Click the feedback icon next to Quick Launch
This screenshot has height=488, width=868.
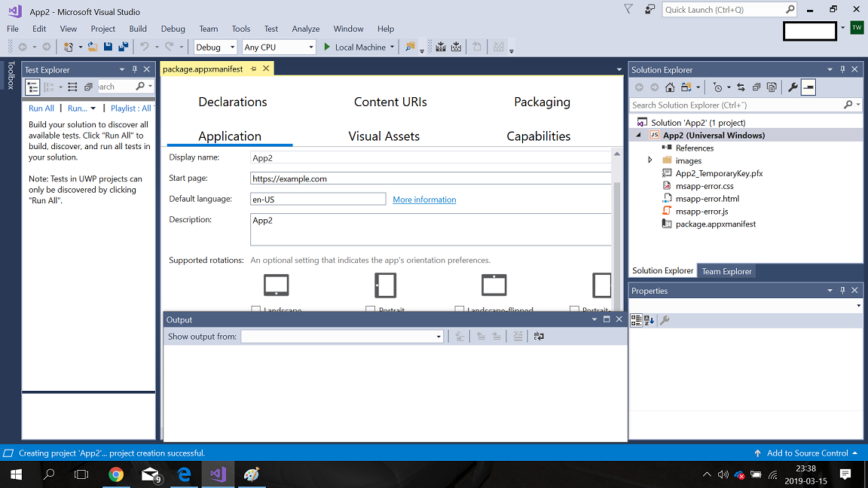click(649, 9)
